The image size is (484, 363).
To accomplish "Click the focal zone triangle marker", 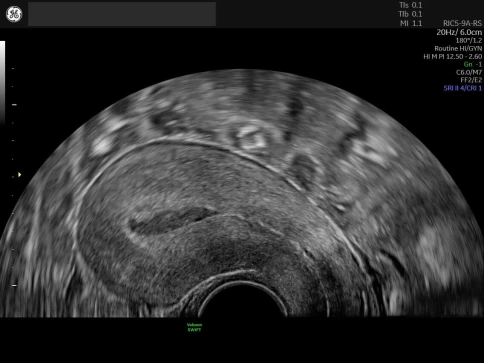I will [20, 174].
